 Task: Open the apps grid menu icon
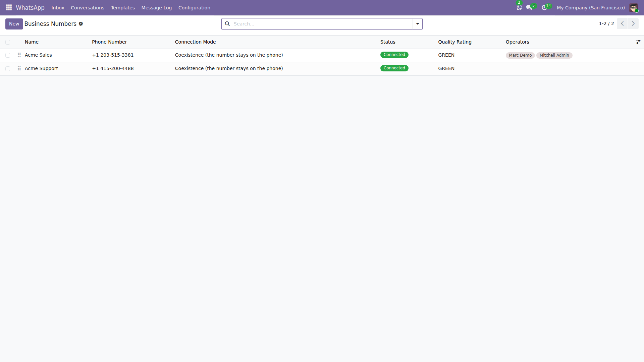9,7
